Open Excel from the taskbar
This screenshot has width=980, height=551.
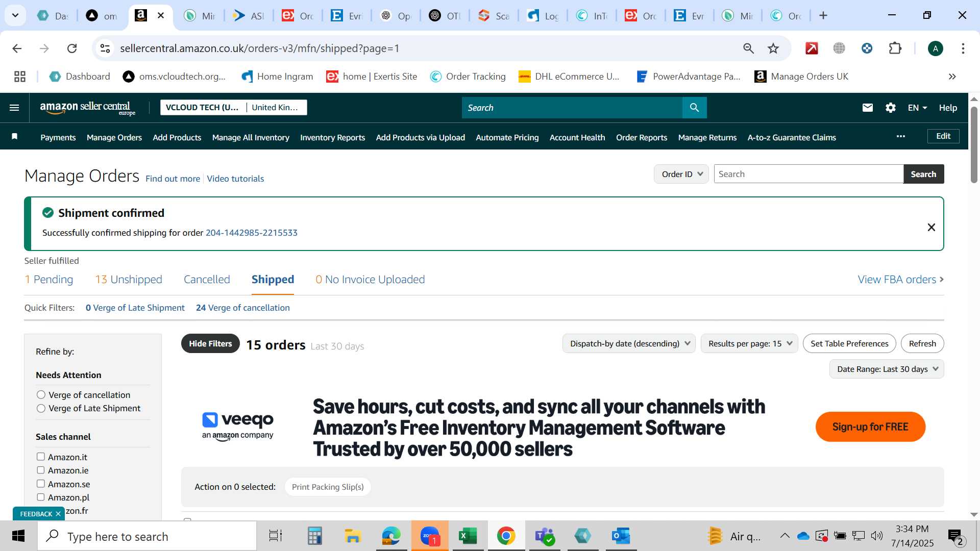[x=468, y=536]
